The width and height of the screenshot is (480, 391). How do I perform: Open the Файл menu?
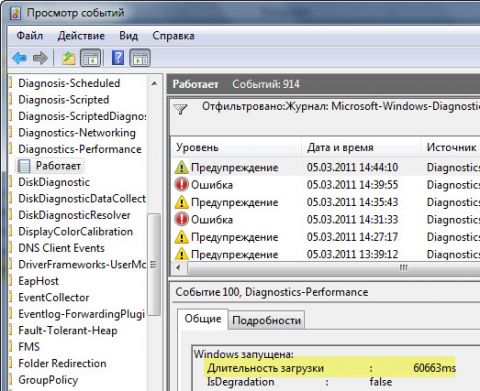coord(30,35)
